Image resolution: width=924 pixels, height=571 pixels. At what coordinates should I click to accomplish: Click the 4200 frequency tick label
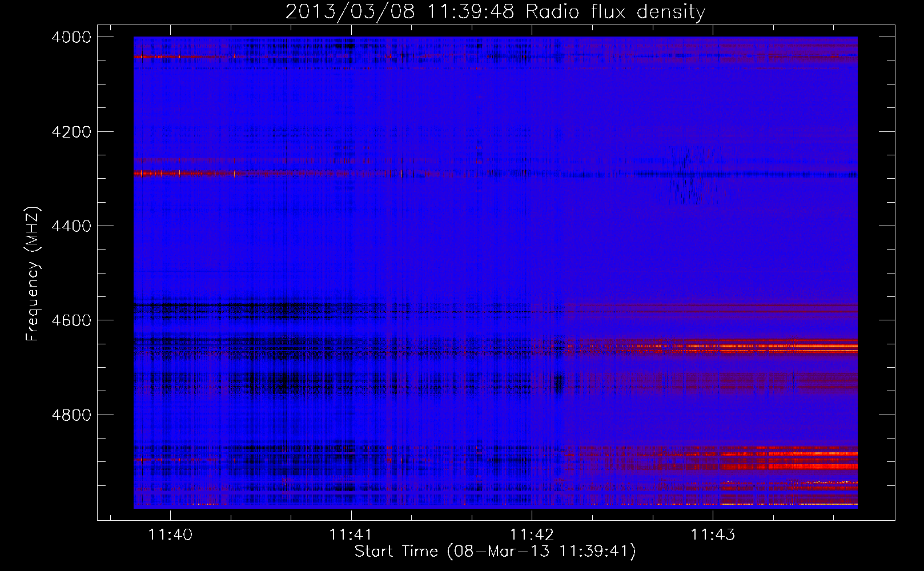click(71, 132)
